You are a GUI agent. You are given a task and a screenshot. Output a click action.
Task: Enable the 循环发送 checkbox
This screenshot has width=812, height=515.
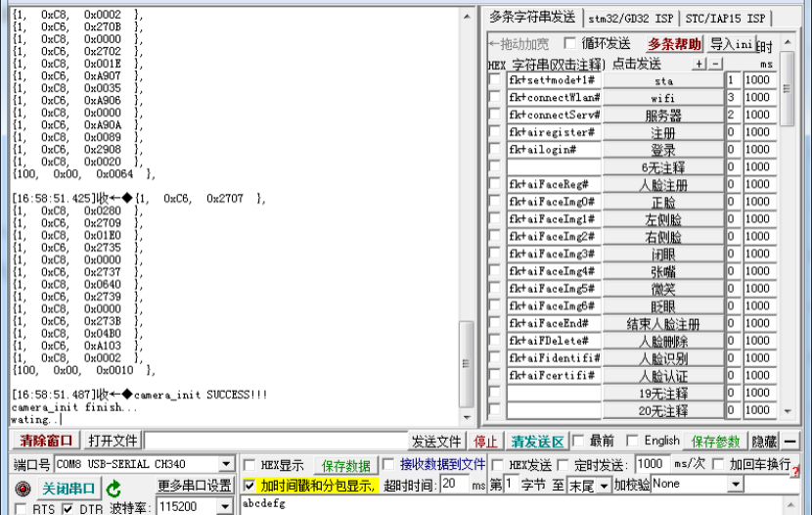coord(570,43)
